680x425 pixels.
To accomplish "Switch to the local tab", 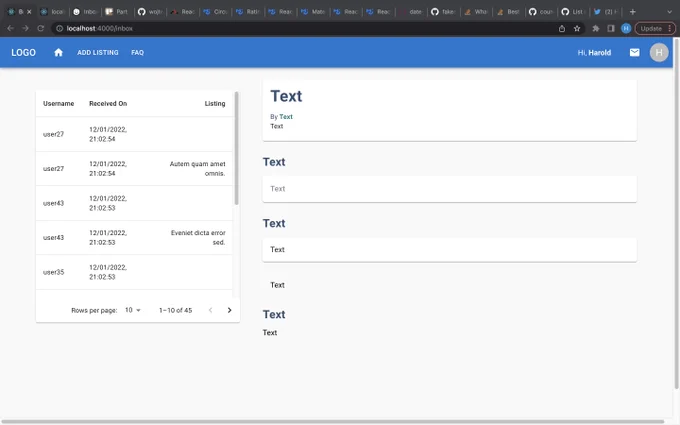I will 53,12.
